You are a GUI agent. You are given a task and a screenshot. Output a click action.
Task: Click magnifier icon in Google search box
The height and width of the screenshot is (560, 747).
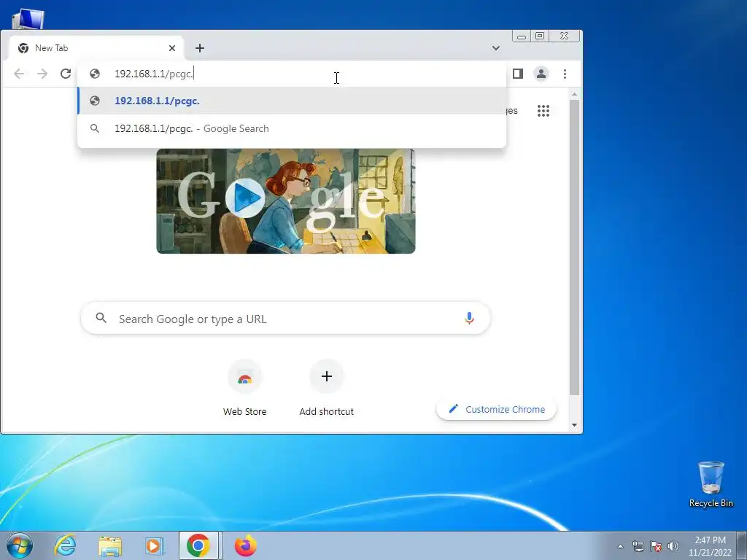101,318
